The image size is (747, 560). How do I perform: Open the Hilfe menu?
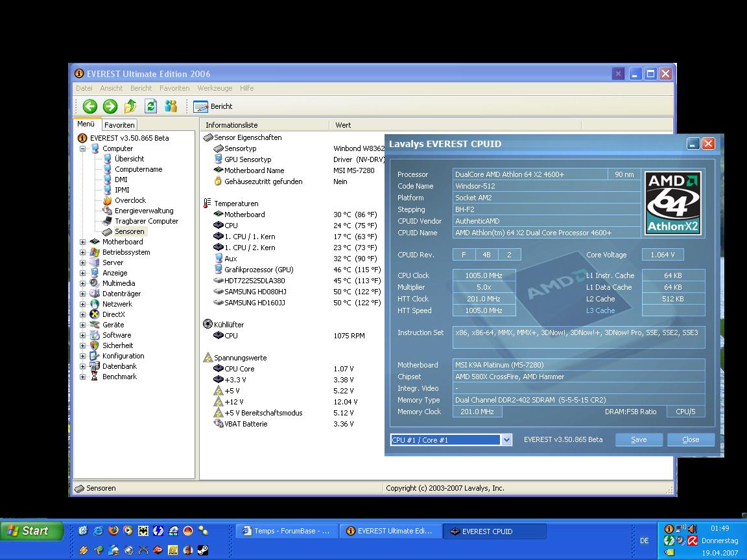(247, 88)
